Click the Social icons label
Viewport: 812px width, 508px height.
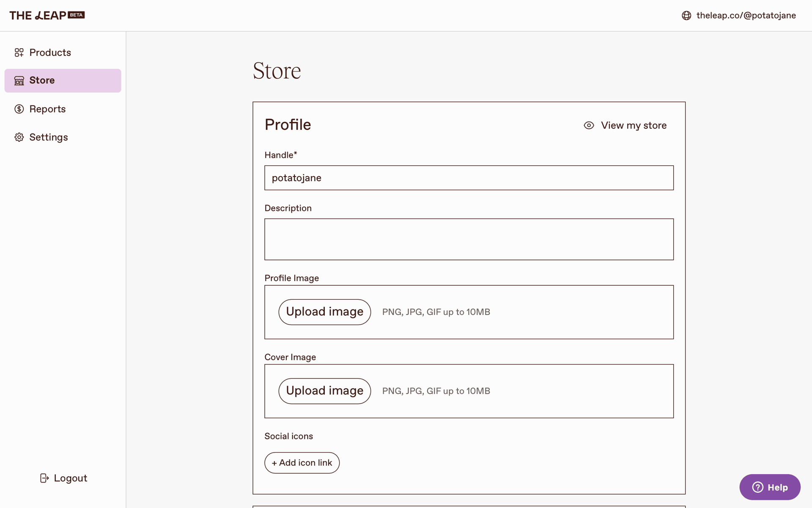(289, 436)
